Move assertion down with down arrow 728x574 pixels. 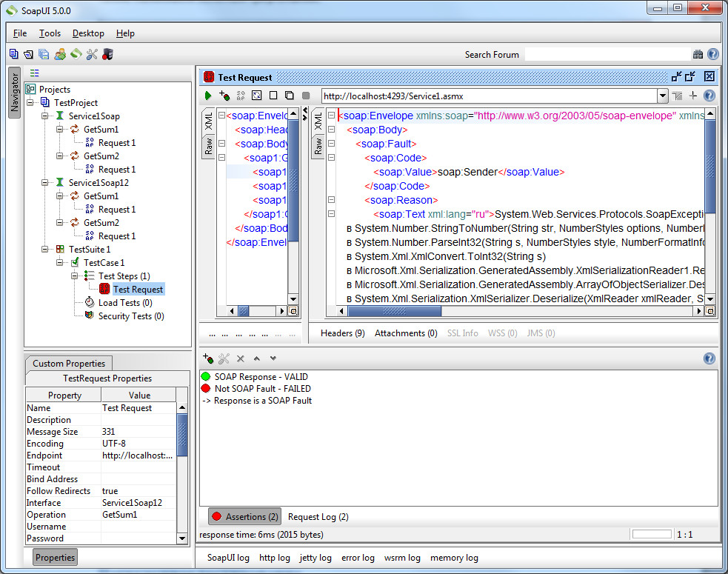tap(273, 358)
